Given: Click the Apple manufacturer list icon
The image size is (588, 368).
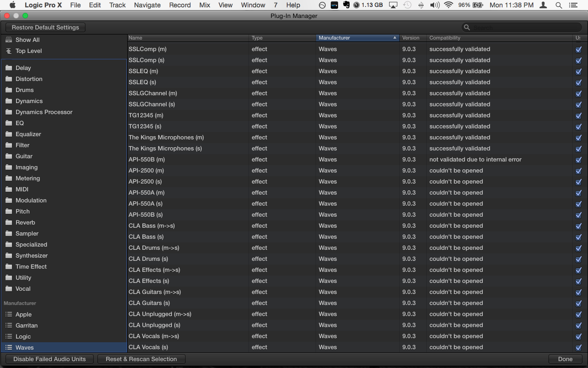Looking at the screenshot, I should coord(9,314).
